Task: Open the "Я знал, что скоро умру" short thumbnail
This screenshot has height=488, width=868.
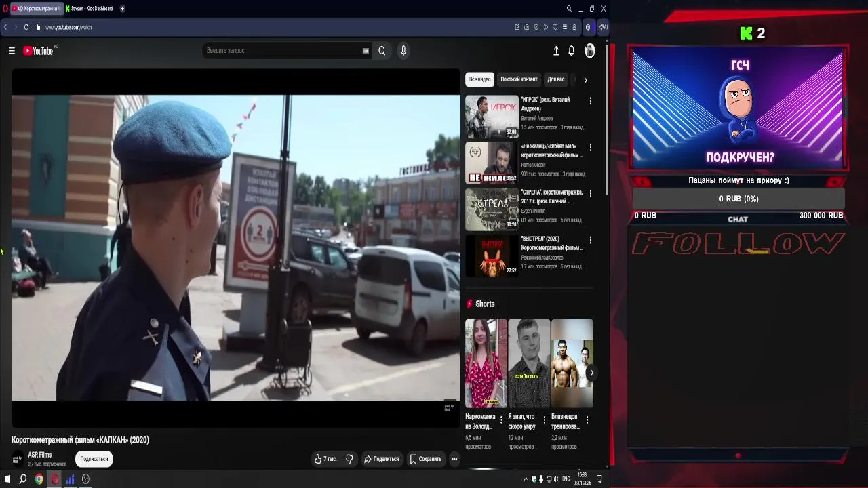Action: point(529,363)
